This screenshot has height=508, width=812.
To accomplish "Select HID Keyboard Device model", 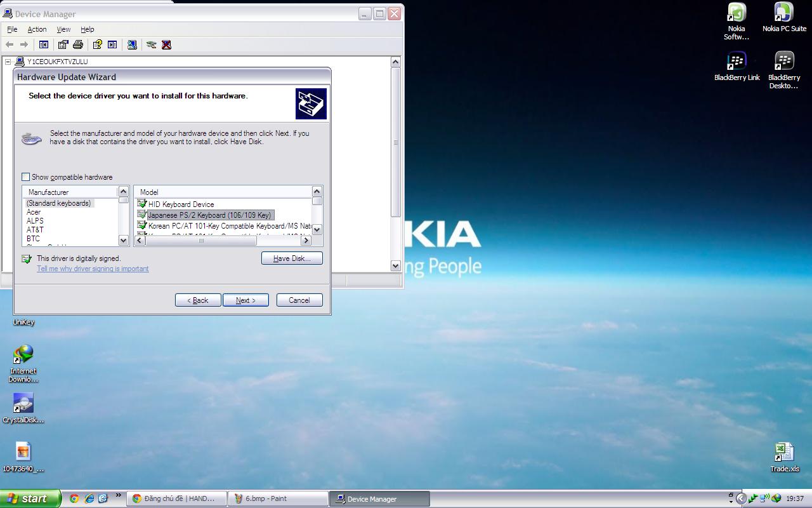I will pyautogui.click(x=181, y=204).
